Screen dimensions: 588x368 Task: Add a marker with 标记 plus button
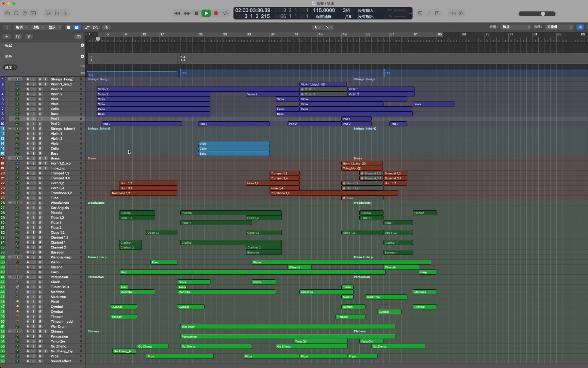point(82,45)
